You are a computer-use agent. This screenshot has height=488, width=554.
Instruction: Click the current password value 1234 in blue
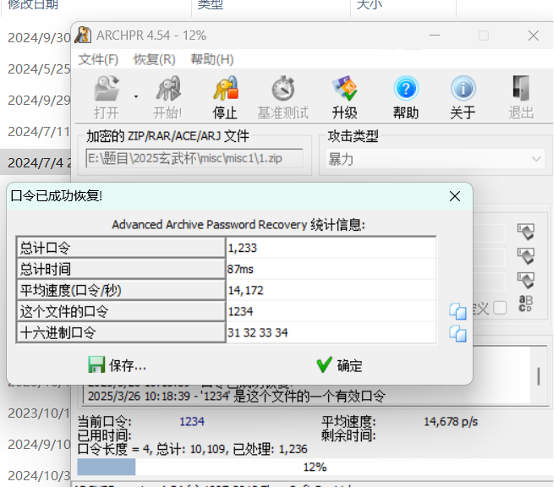(x=192, y=422)
